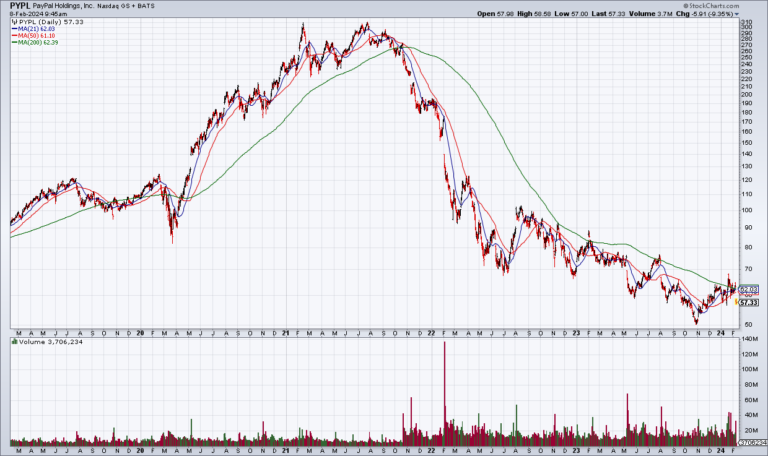Click the PYPL ticker symbol title
Viewport: 768px width, 456px height.
20,5
